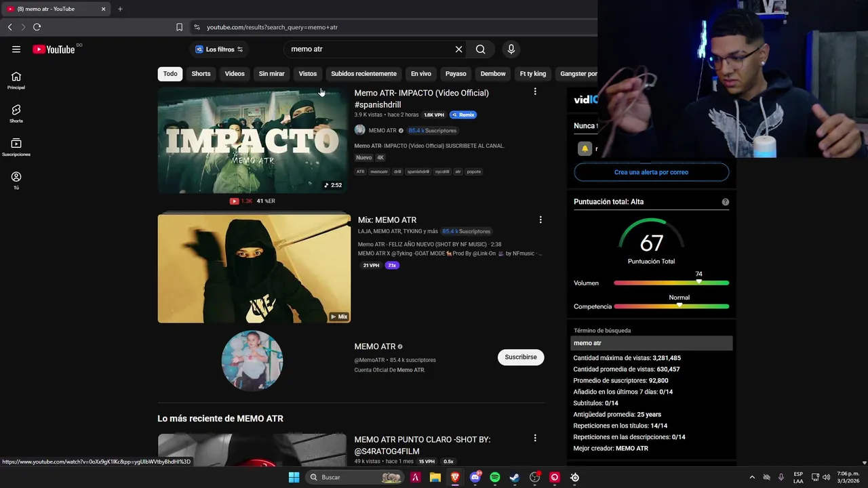Click the spanishdrill tag under IMPACTO
This screenshot has width=868, height=488.
pyautogui.click(x=418, y=171)
